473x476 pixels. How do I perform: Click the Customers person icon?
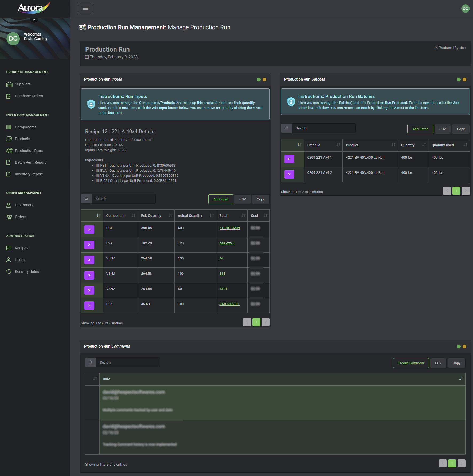[x=9, y=205]
